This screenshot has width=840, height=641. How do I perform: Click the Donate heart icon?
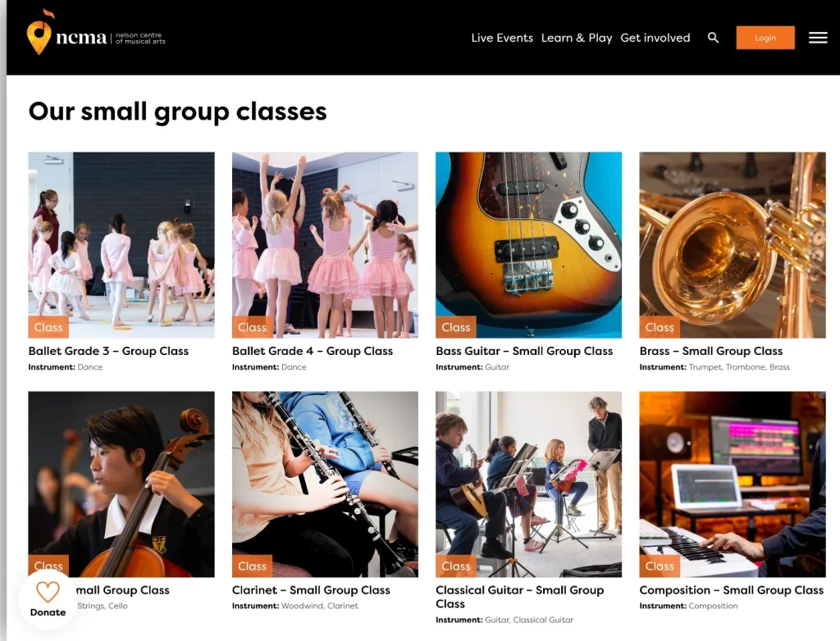tap(48, 593)
